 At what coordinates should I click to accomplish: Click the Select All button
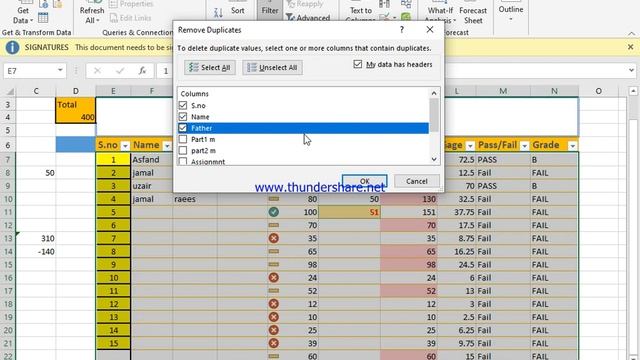point(209,67)
